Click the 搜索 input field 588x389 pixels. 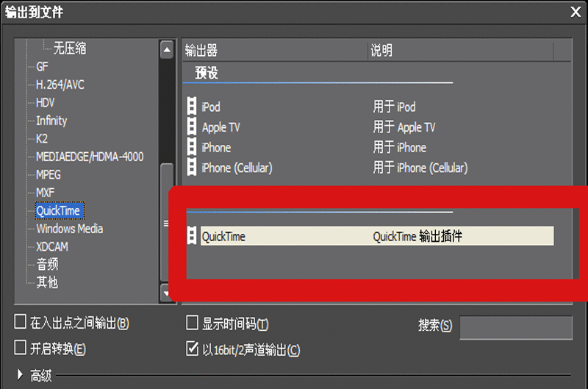(x=516, y=327)
